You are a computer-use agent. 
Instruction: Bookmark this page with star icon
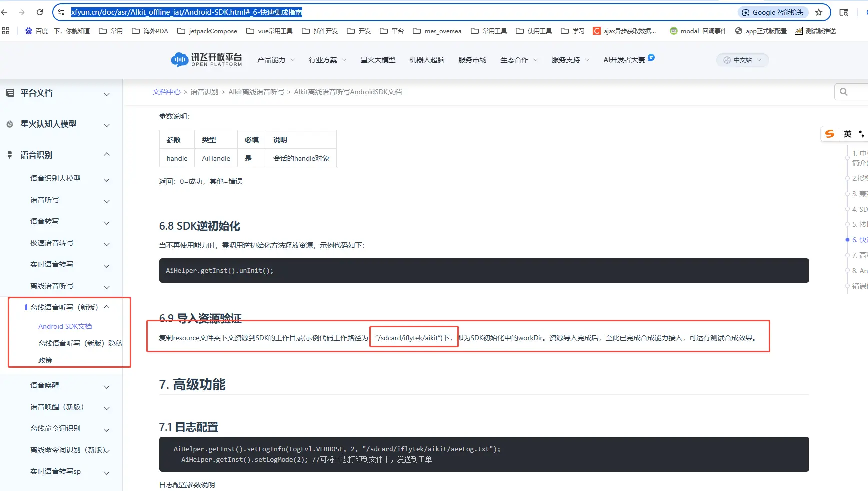(x=819, y=12)
